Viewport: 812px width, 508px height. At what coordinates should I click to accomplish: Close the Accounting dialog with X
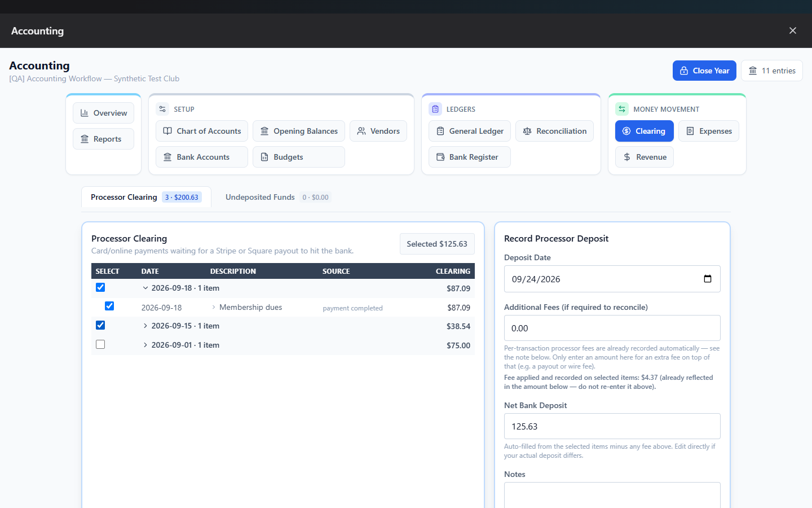793,30
